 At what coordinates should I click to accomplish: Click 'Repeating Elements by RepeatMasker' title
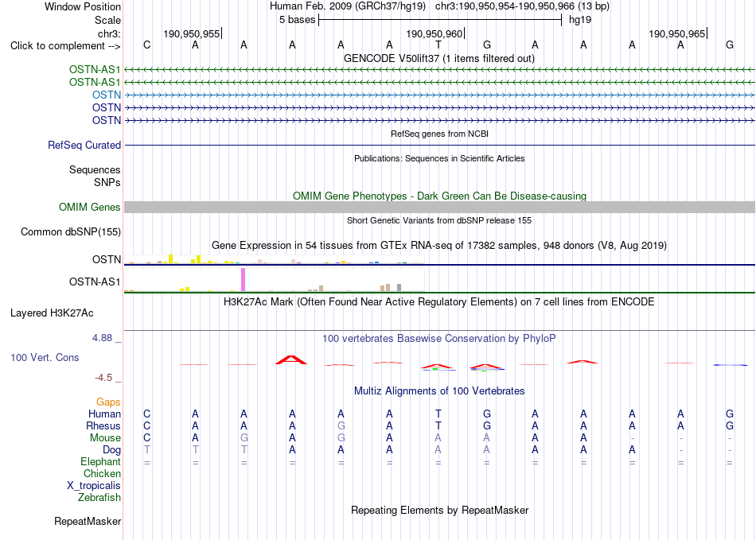click(x=440, y=510)
